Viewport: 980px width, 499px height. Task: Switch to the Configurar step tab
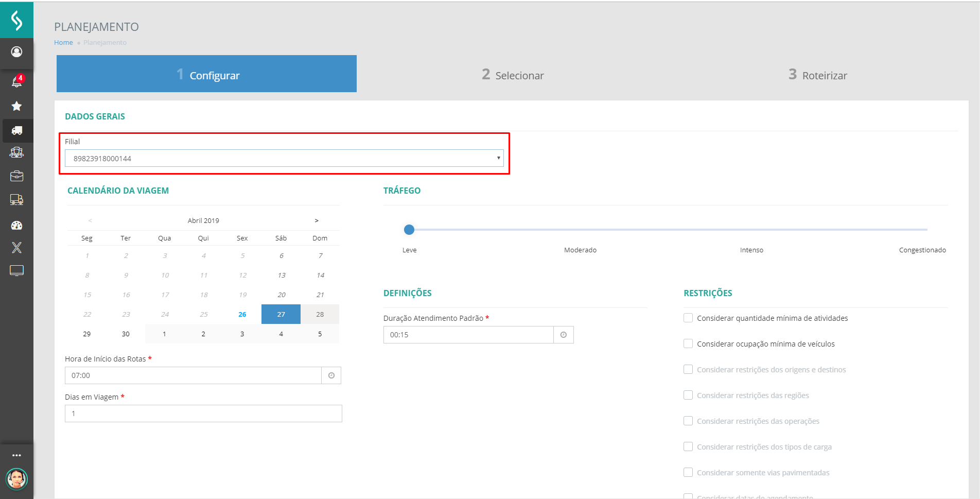[x=206, y=74]
